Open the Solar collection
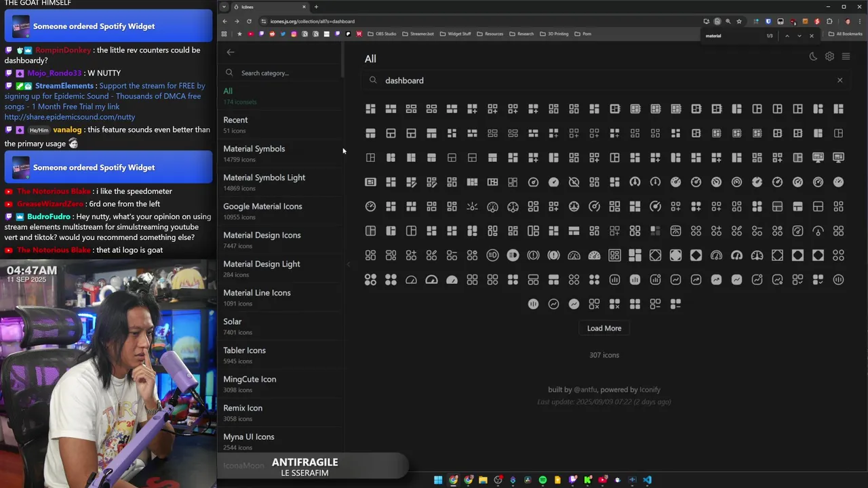The width and height of the screenshot is (868, 488). [x=280, y=326]
